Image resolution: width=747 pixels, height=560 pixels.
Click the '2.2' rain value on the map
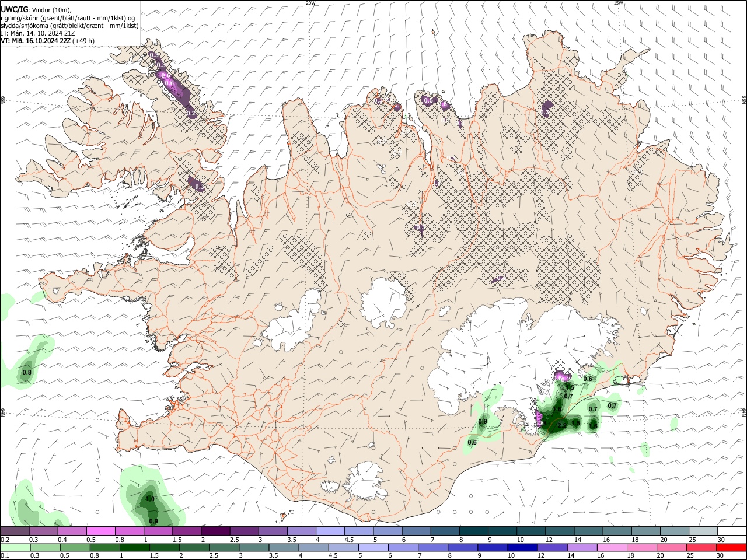pyautogui.click(x=562, y=426)
